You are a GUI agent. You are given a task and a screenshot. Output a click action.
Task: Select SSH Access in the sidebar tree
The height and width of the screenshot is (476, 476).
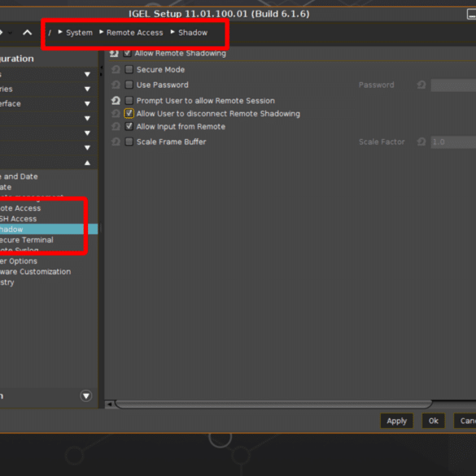coord(18,219)
